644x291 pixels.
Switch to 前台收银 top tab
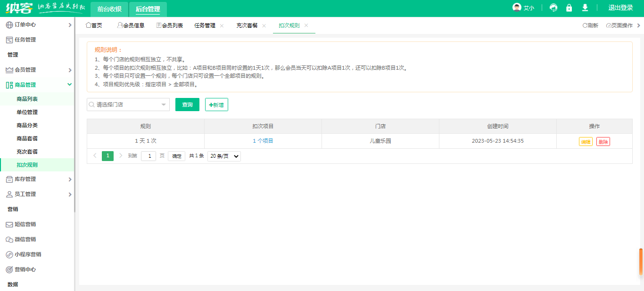109,9
